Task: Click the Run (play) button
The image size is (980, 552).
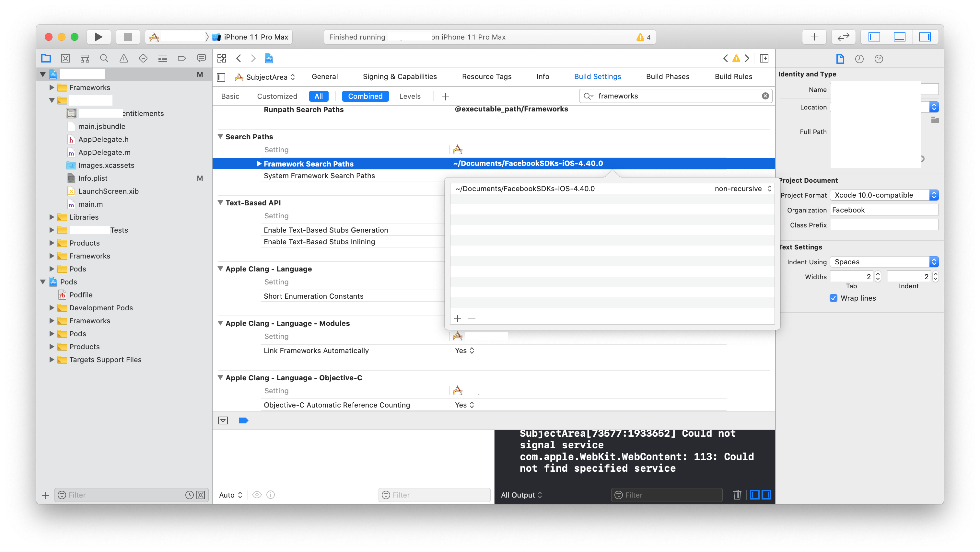Action: tap(98, 37)
